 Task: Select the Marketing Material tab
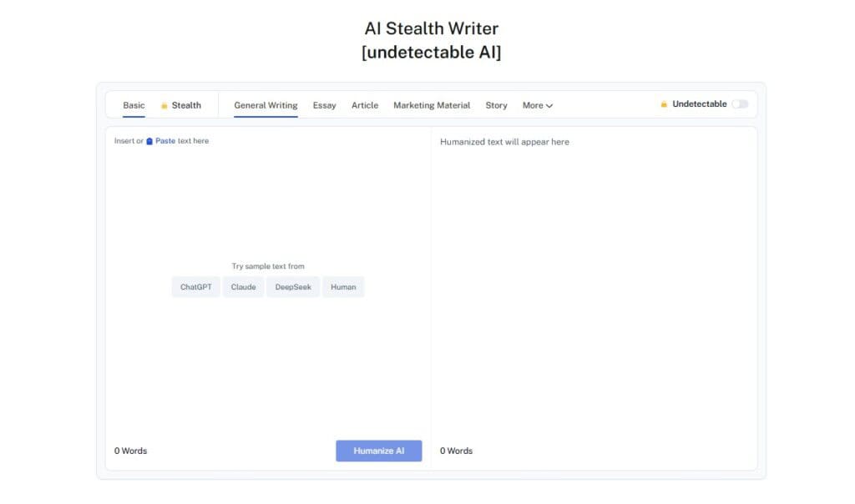coord(432,106)
